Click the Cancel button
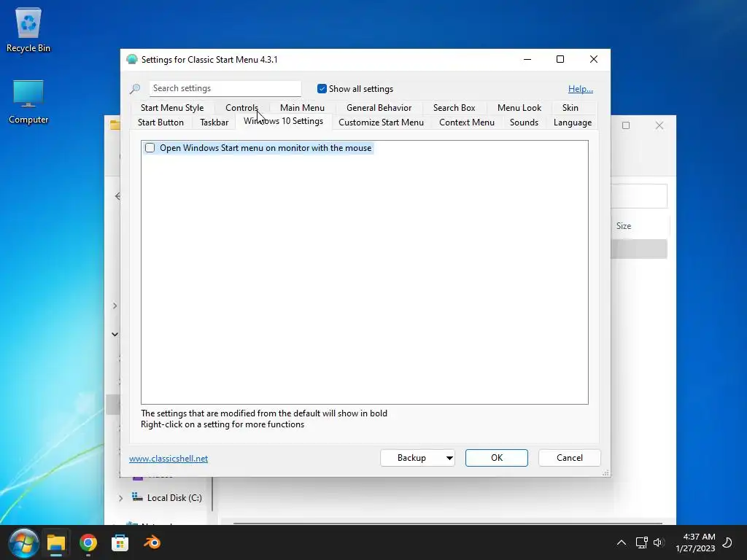 pos(569,458)
